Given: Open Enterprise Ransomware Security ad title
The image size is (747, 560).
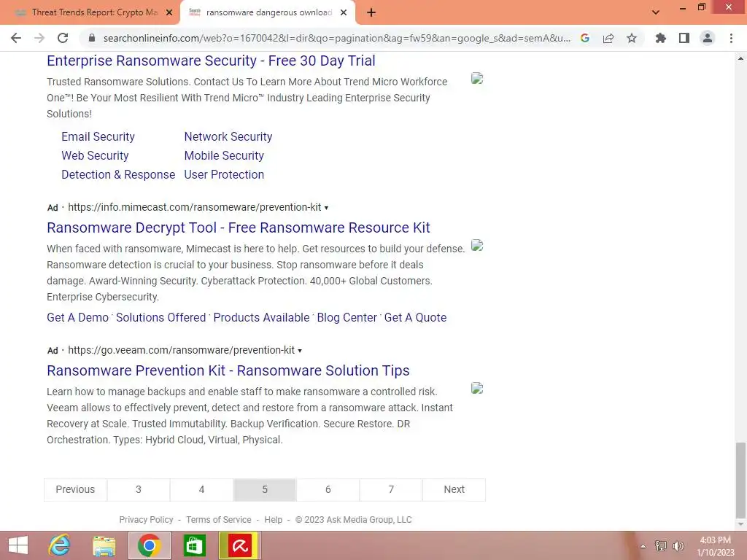Looking at the screenshot, I should point(211,61).
